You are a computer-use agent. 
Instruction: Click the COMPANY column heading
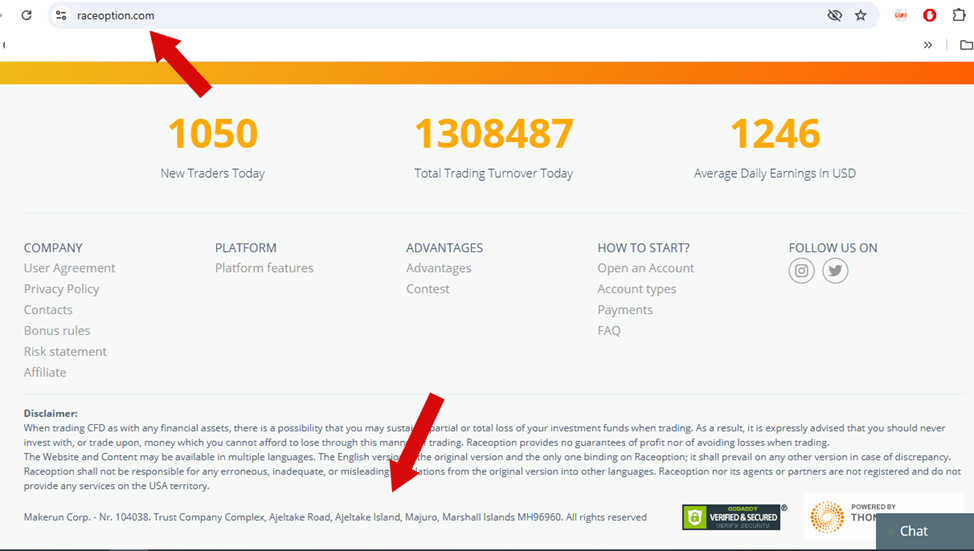pyautogui.click(x=53, y=248)
